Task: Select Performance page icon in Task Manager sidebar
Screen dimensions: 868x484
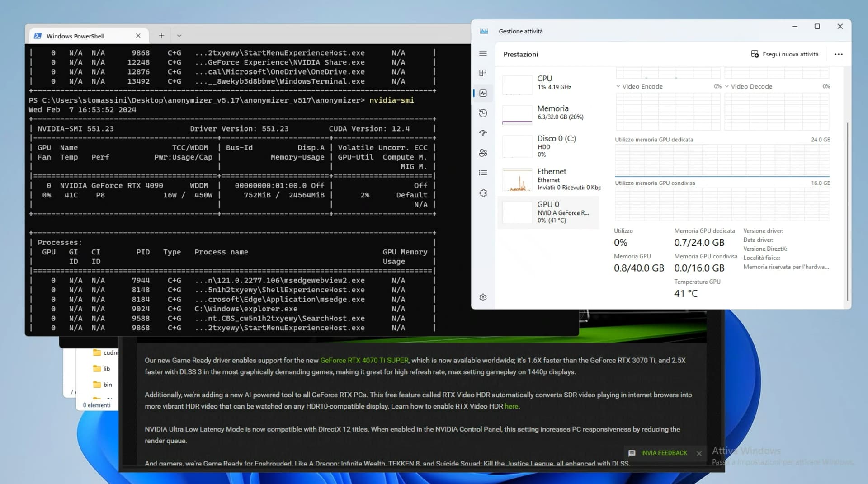Action: (x=483, y=93)
